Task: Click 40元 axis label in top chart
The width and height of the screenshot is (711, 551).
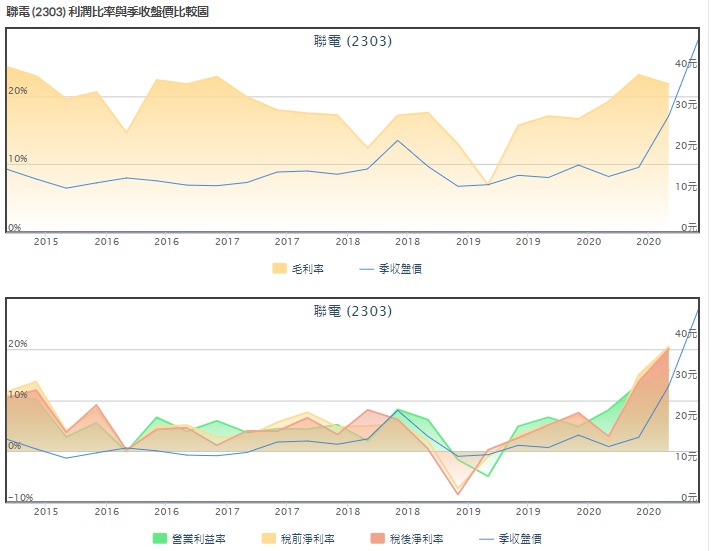Action: [x=686, y=64]
